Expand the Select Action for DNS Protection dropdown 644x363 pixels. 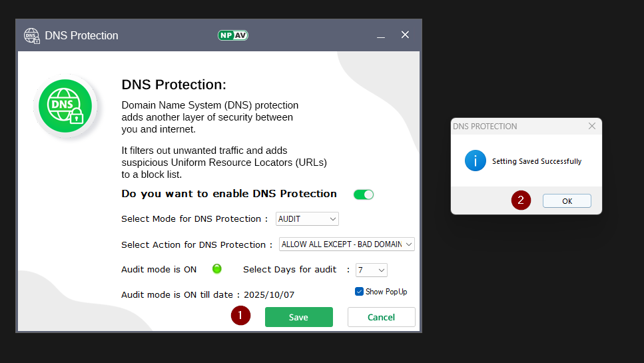(347, 244)
